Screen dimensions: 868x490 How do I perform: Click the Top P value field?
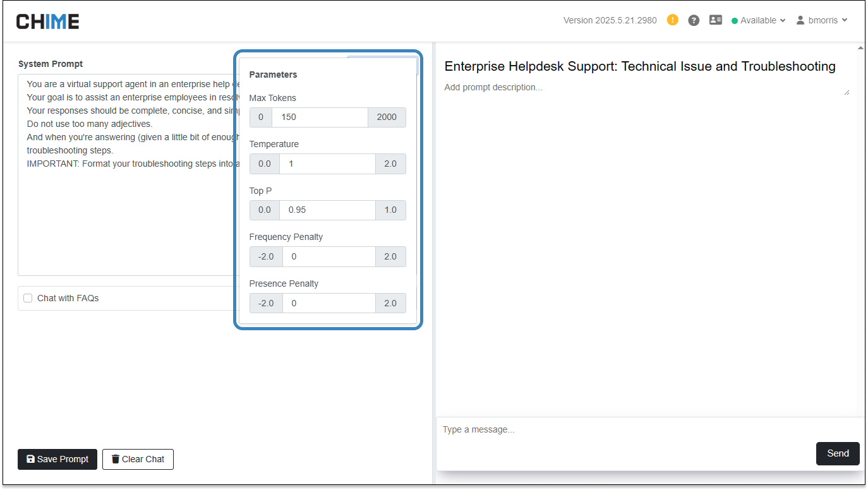327,210
